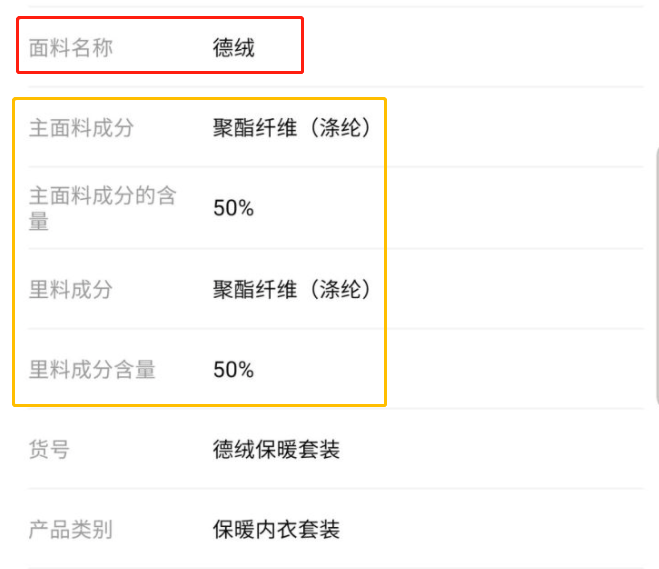Click the 面料名称 label

point(70,48)
